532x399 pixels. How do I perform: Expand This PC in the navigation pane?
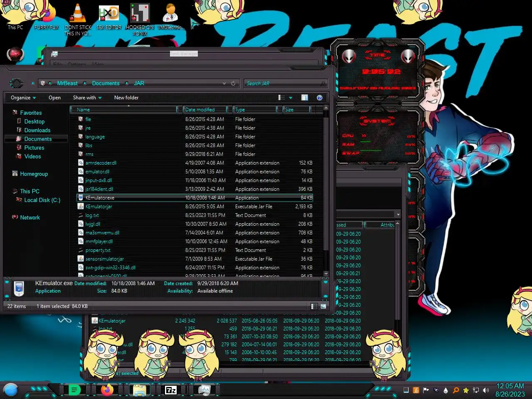[30, 191]
